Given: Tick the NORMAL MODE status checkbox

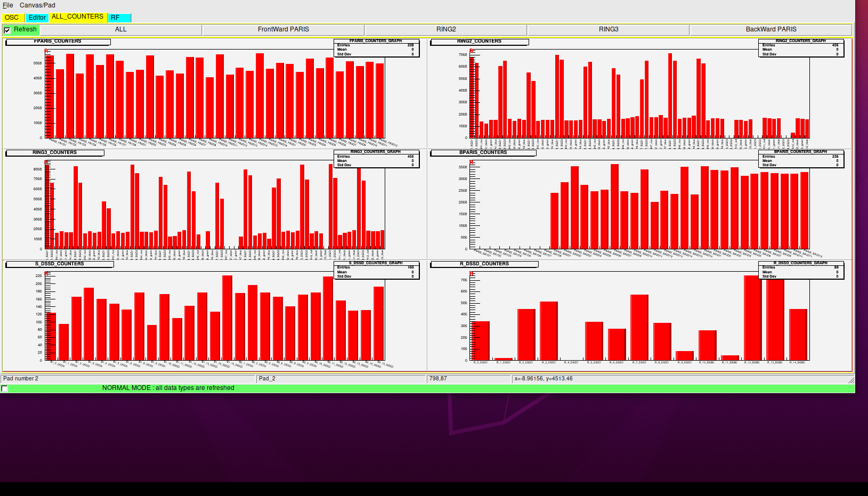Looking at the screenshot, I should 5,388.
